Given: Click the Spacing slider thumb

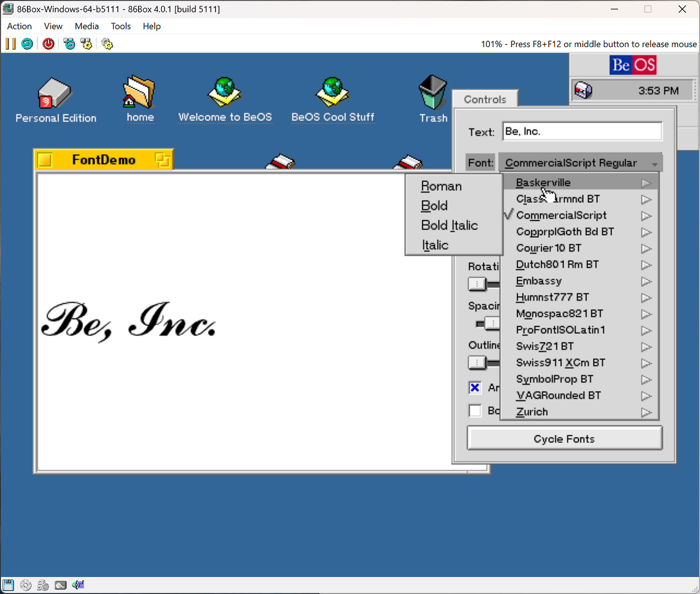Looking at the screenshot, I should click(492, 324).
